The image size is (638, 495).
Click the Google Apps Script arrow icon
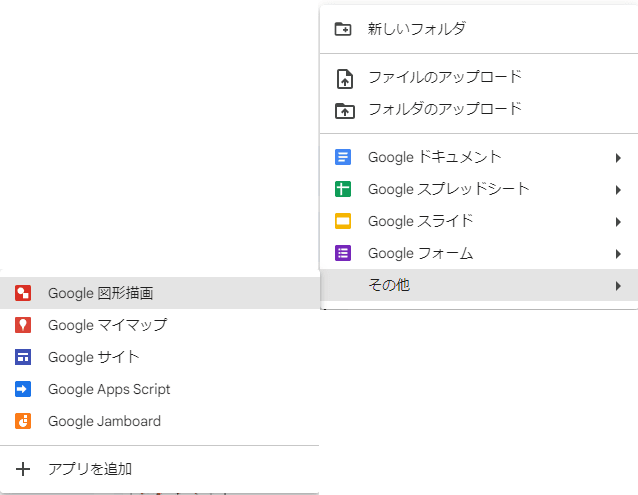[x=23, y=389]
